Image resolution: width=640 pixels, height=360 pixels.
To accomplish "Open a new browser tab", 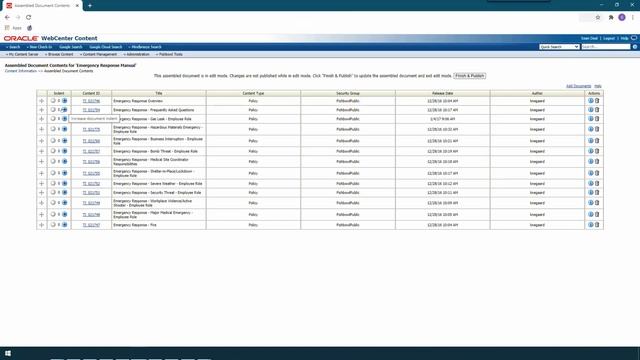I will (90, 6).
